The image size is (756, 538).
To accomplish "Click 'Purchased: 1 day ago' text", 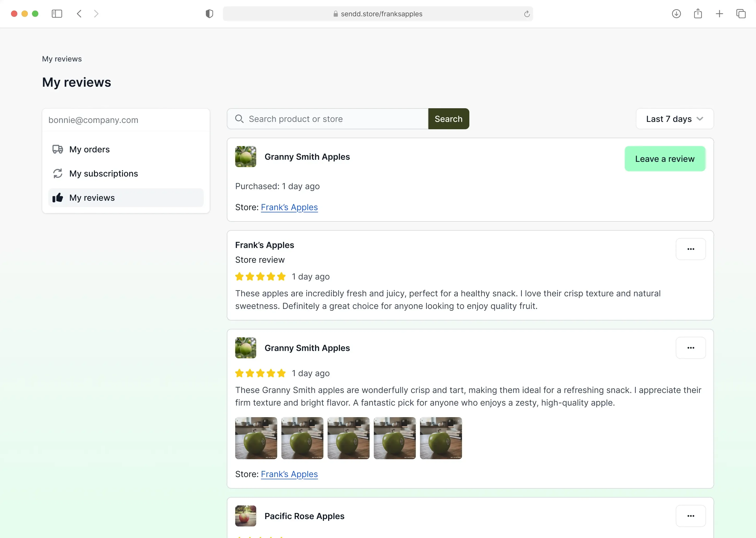I will click(277, 186).
